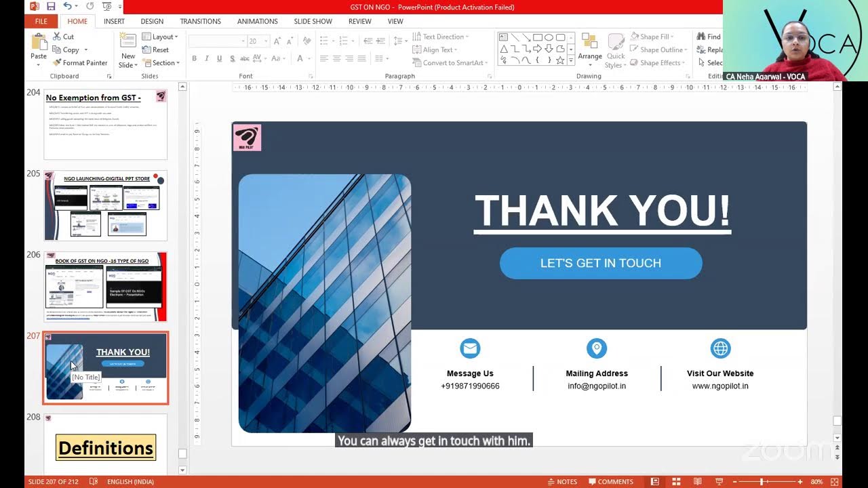Image resolution: width=868 pixels, height=488 pixels.
Task: Click the zoom slider handle in status bar
Action: (x=762, y=482)
